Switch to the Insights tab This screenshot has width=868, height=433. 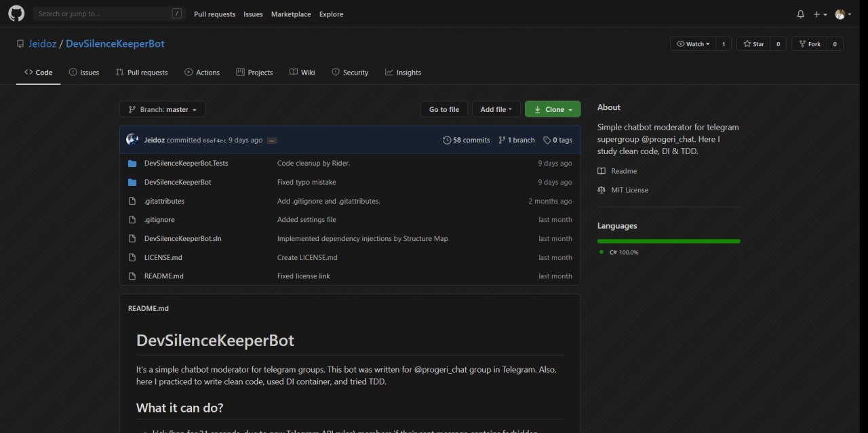click(x=403, y=72)
